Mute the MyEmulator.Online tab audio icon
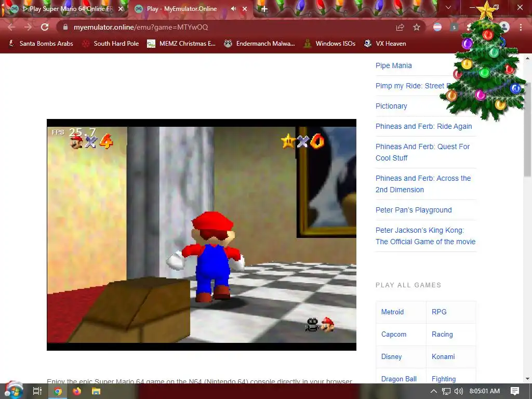532x399 pixels. (233, 9)
